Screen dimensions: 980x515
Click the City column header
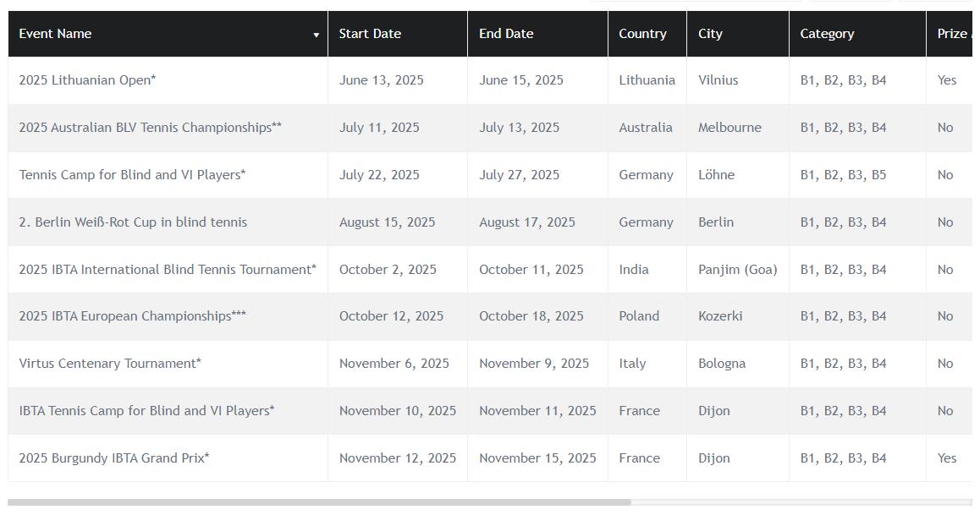[x=710, y=34]
